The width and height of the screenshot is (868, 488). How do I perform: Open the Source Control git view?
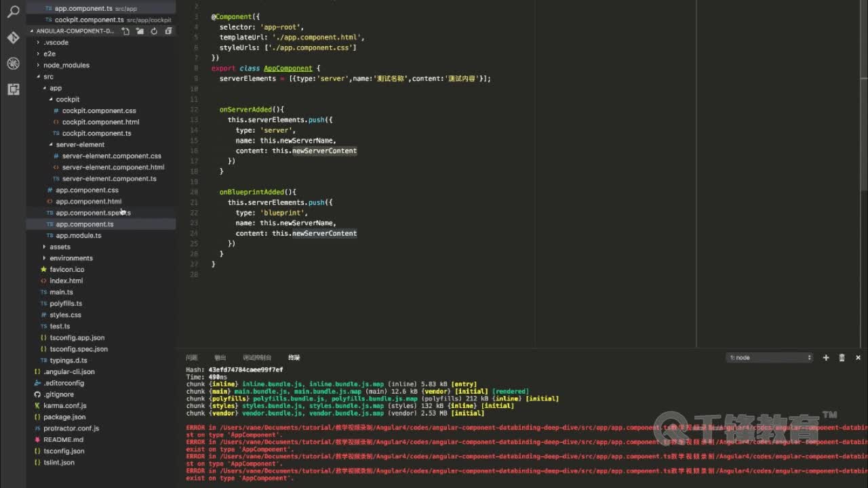coord(13,37)
